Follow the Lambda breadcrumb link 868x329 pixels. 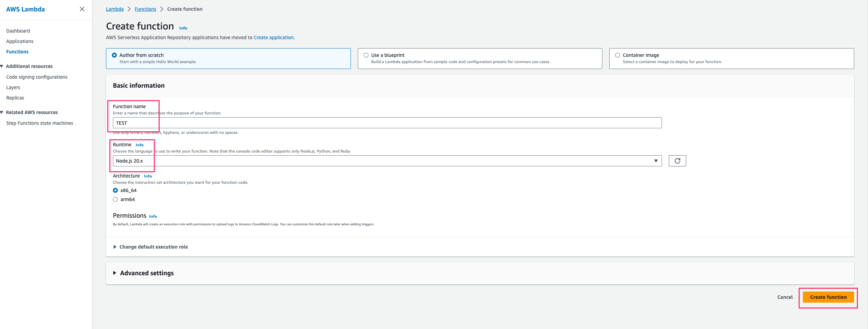click(115, 9)
